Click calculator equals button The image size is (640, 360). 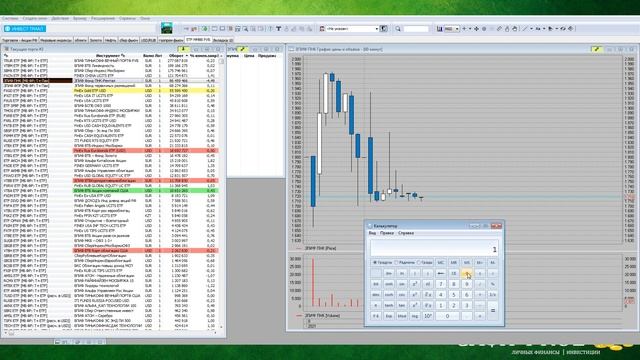point(493,310)
